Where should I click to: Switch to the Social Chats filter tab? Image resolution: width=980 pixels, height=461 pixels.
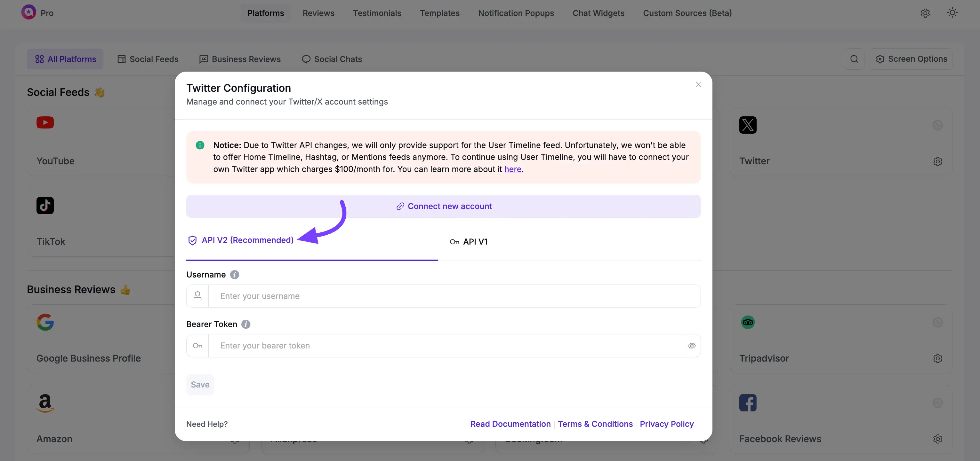point(331,59)
